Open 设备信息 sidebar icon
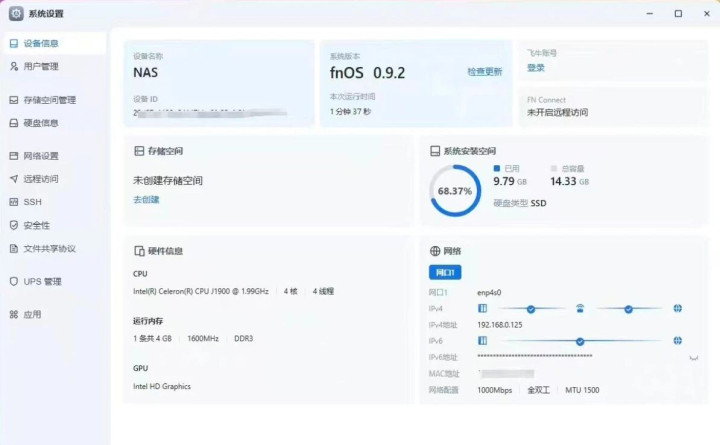Image resolution: width=720 pixels, height=445 pixels. click(14, 44)
